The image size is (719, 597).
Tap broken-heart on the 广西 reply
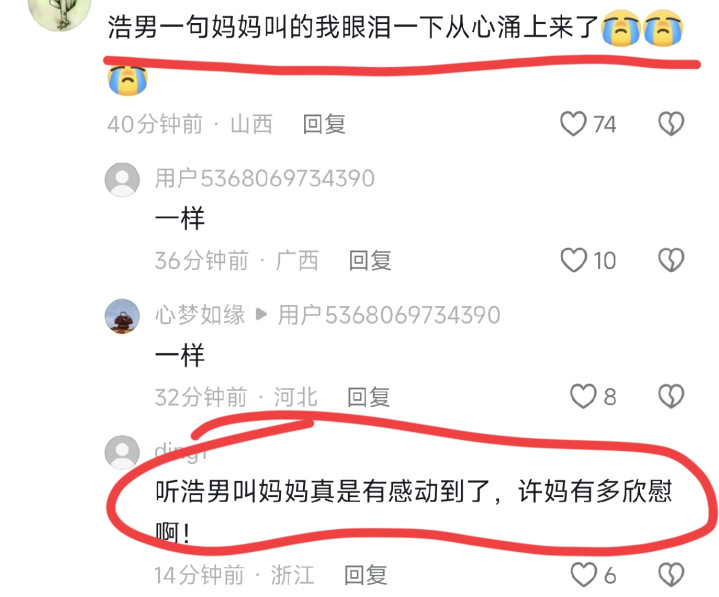pyautogui.click(x=671, y=260)
